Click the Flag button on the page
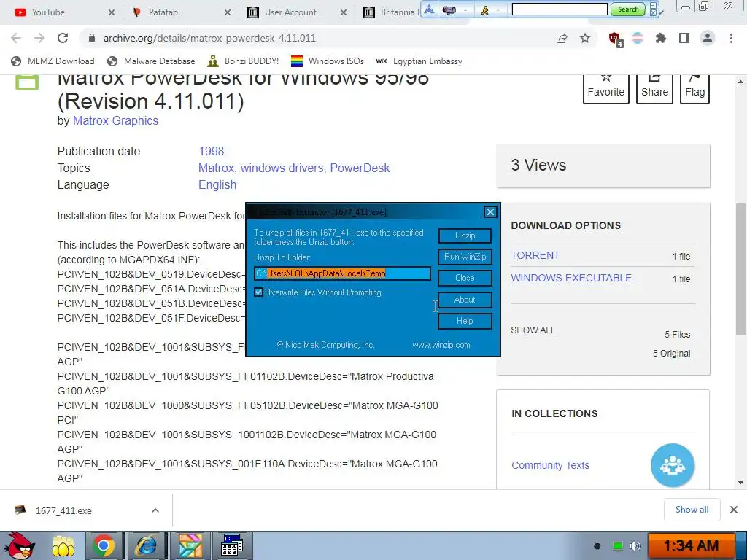The width and height of the screenshot is (747, 560). point(695,87)
